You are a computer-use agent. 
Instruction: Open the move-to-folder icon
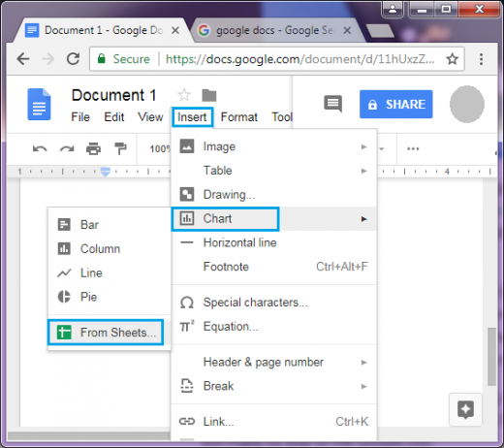pyautogui.click(x=209, y=95)
